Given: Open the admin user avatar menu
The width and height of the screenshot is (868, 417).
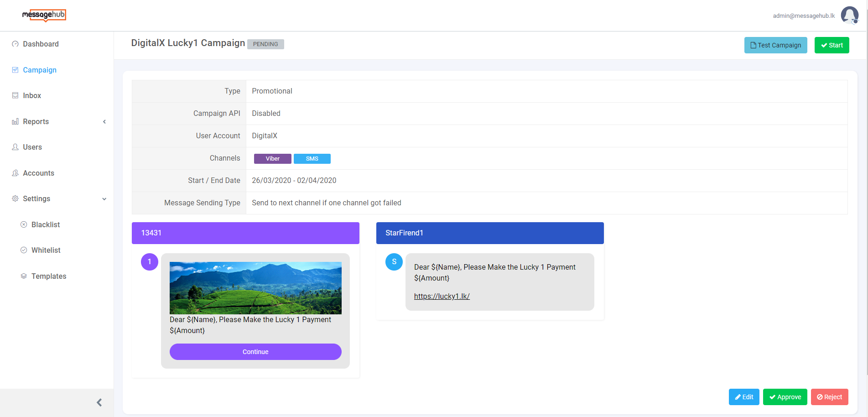Looking at the screenshot, I should 849,15.
